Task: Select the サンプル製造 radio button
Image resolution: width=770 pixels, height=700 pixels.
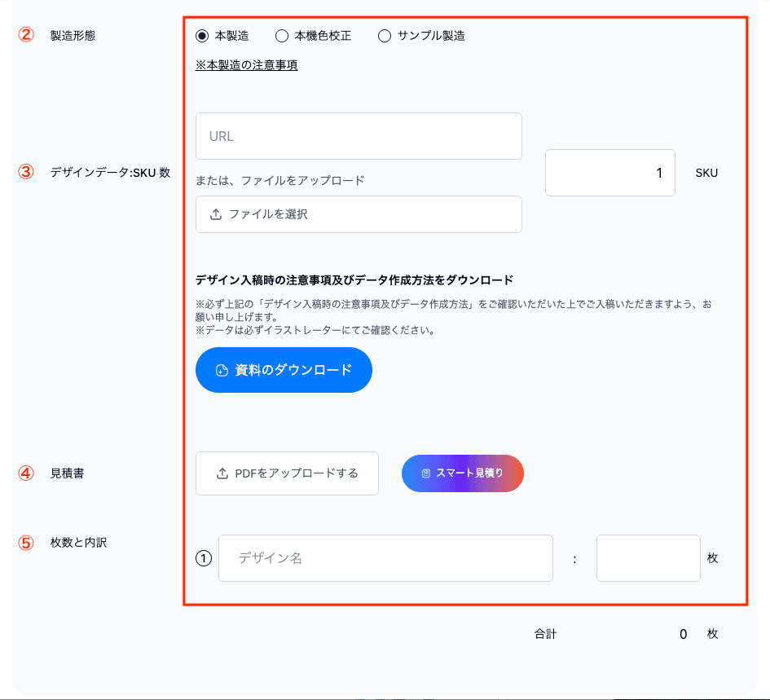Action: (383, 35)
